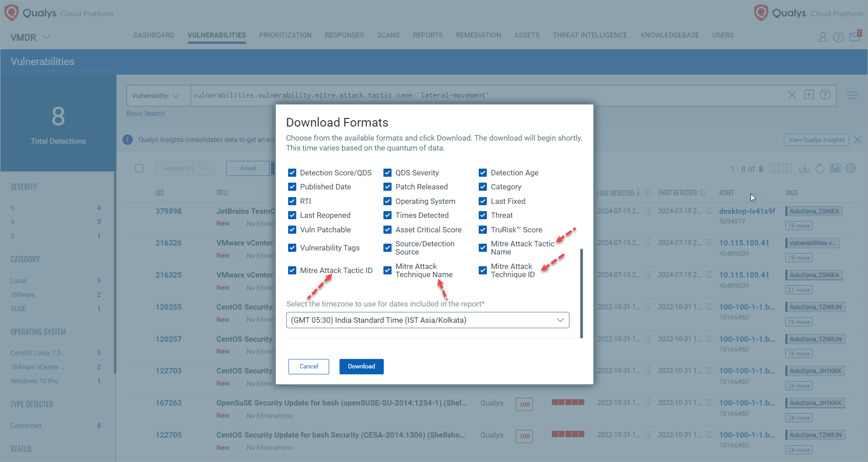The height and width of the screenshot is (462, 868).
Task: Toggle the Mitre Attack Technique ID checkbox
Action: [483, 270]
